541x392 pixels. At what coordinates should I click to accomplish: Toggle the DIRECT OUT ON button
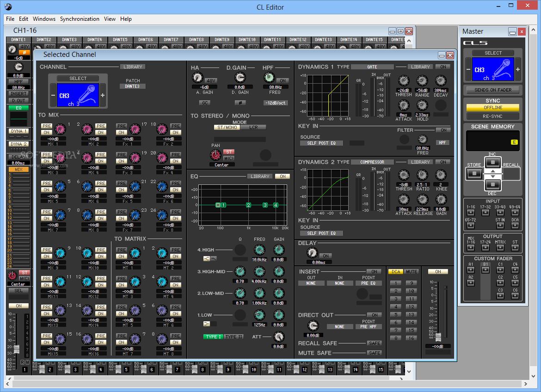(375, 315)
